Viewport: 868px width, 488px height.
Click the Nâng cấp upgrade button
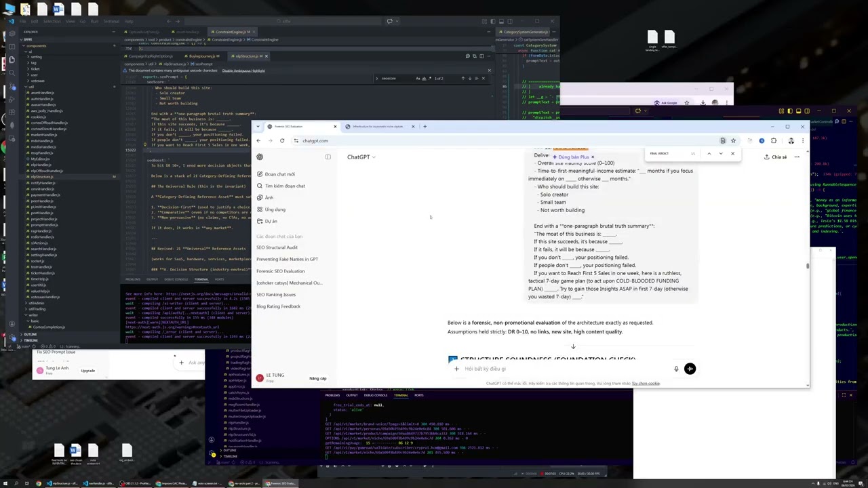[318, 378]
